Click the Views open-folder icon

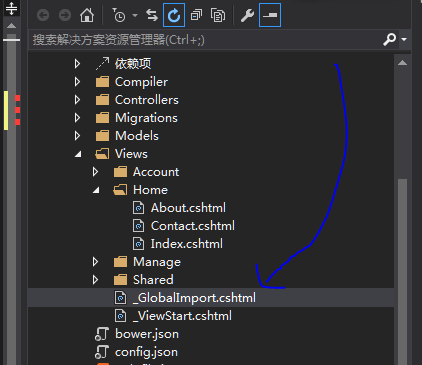tap(102, 154)
